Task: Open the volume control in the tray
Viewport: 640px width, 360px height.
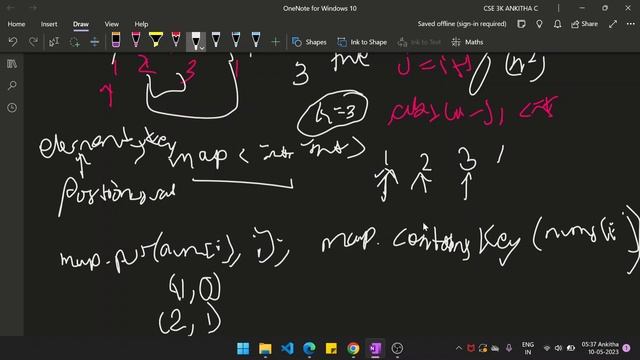Action: pos(558,348)
